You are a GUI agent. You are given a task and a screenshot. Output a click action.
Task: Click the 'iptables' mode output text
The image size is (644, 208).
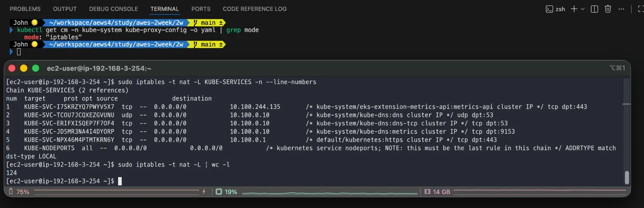64,37
